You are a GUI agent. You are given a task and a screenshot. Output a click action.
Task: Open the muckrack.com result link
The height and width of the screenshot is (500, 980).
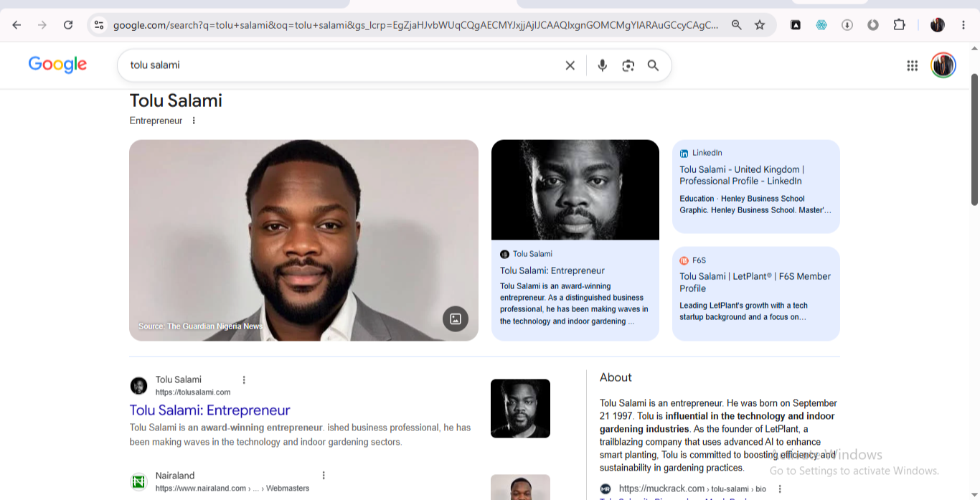692,489
